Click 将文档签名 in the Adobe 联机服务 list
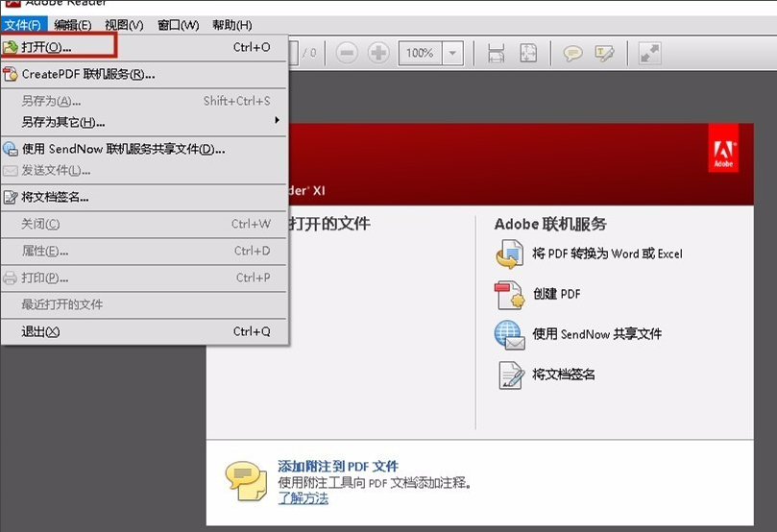Viewport: 777px width, 532px height. click(564, 375)
